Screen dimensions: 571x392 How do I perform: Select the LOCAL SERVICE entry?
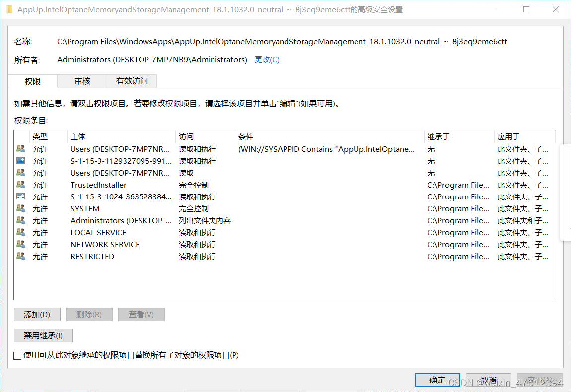pyautogui.click(x=285, y=233)
